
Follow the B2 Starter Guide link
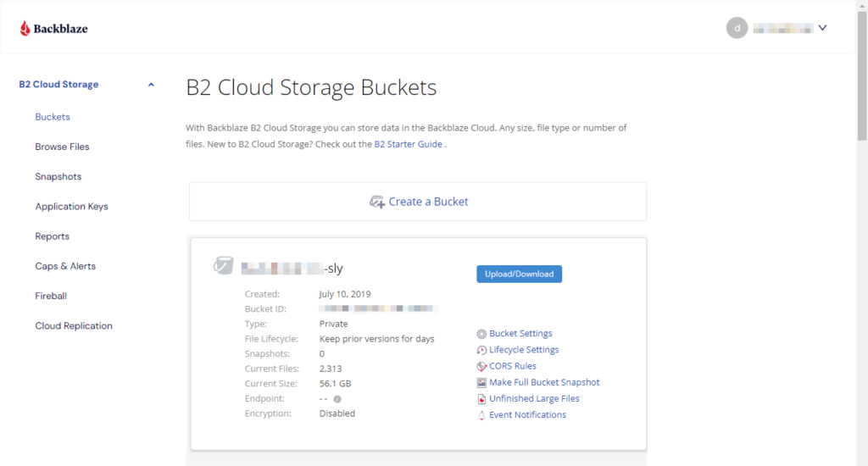click(408, 144)
